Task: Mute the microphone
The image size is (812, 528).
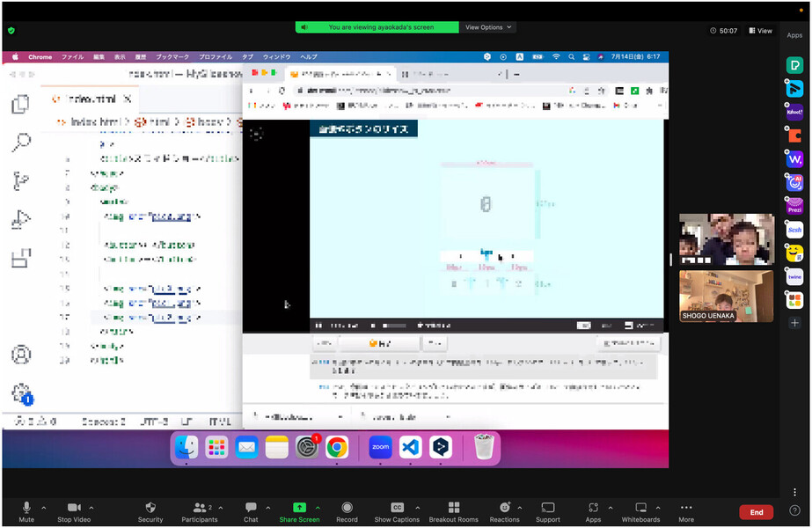Action: pyautogui.click(x=26, y=508)
